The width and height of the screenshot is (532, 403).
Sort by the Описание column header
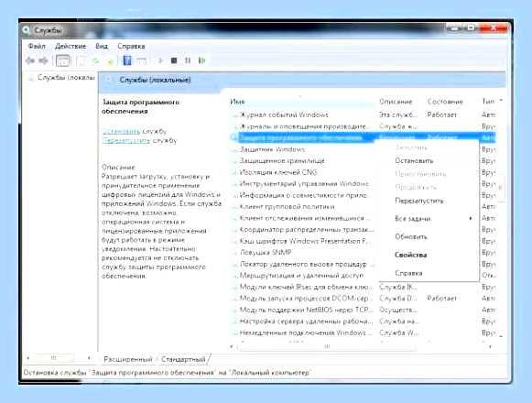pos(396,102)
